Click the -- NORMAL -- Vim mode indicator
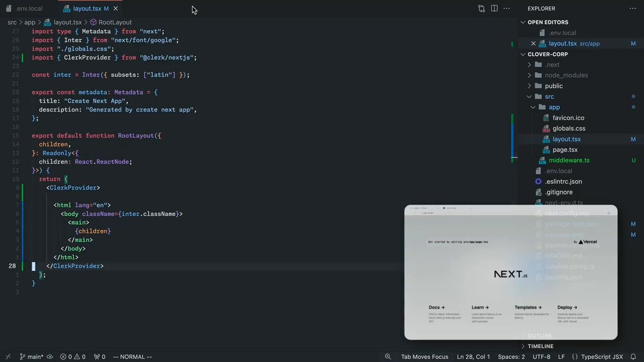The width and height of the screenshot is (644, 362). (133, 357)
